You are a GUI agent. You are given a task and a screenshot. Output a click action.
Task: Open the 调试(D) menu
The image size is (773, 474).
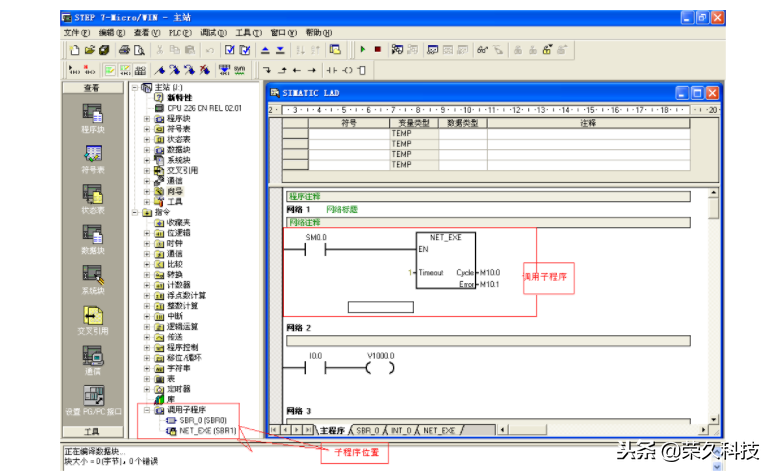click(x=213, y=33)
